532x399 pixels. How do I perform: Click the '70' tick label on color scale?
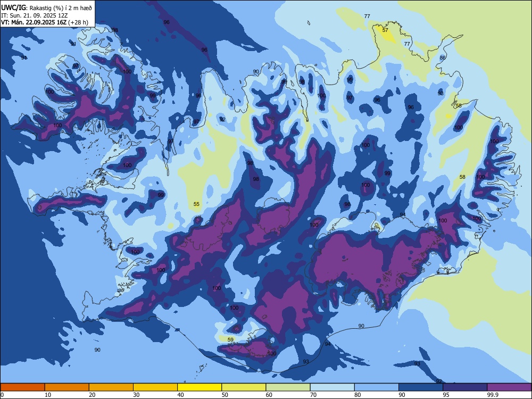coord(313,395)
